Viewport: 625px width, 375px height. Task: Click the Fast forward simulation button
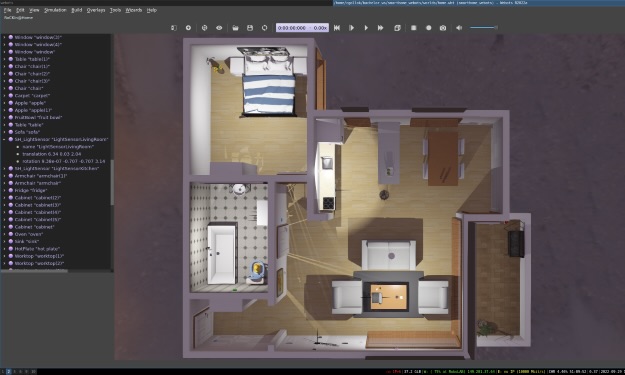tap(381, 28)
